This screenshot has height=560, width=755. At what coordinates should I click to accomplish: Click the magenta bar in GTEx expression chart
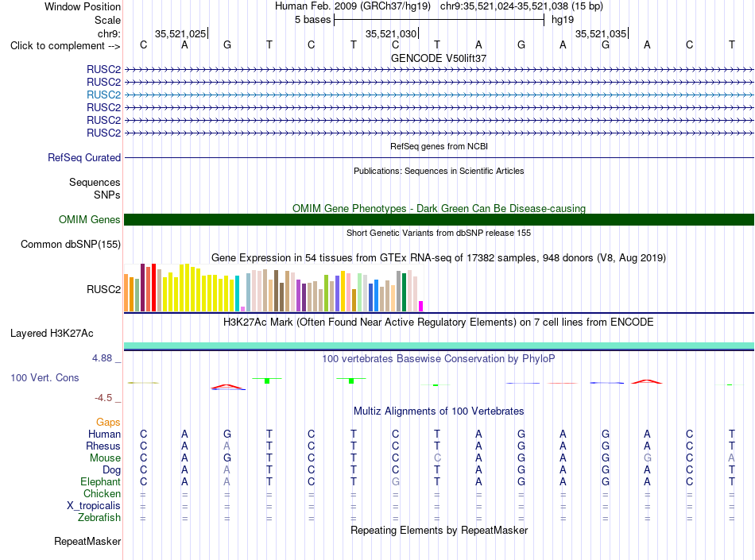(x=421, y=307)
